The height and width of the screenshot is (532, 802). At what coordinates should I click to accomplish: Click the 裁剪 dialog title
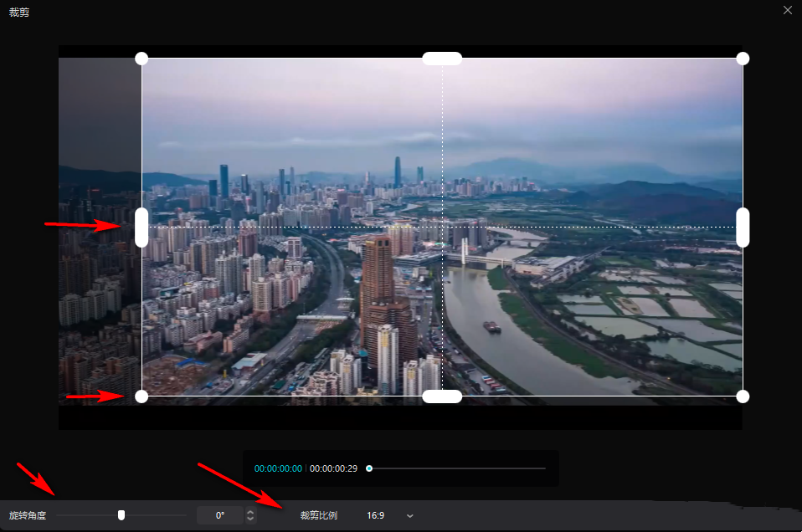tap(19, 13)
